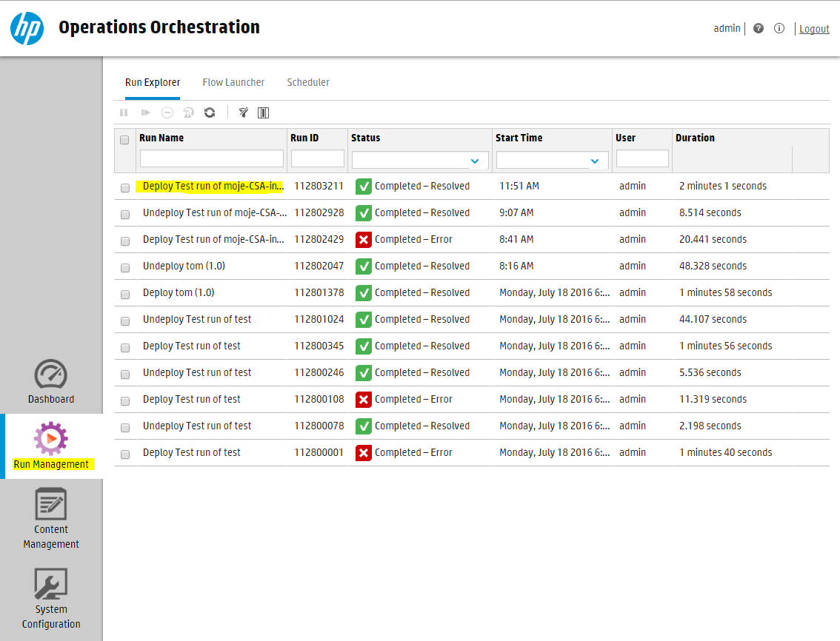Pause the selected run
840x641 pixels.
(124, 113)
